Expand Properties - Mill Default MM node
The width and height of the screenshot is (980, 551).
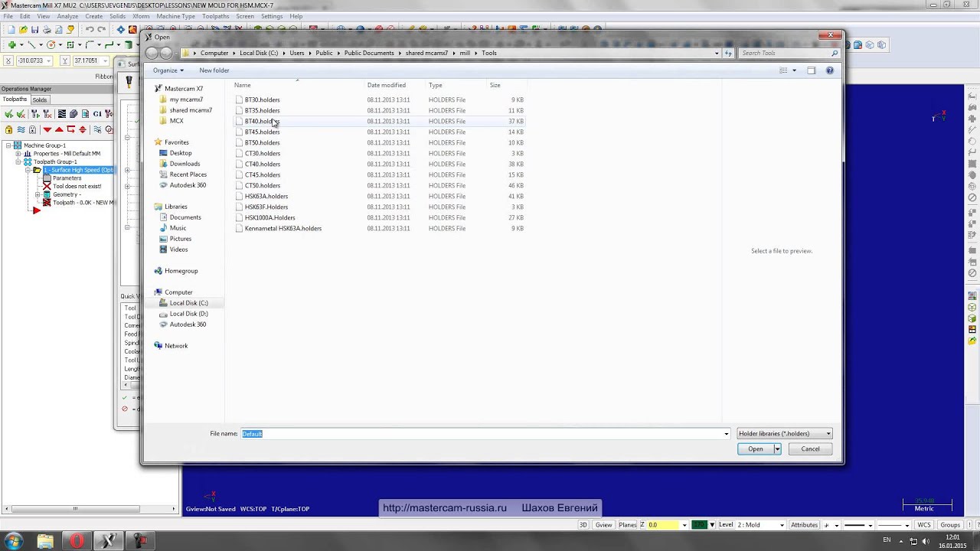tap(18, 154)
